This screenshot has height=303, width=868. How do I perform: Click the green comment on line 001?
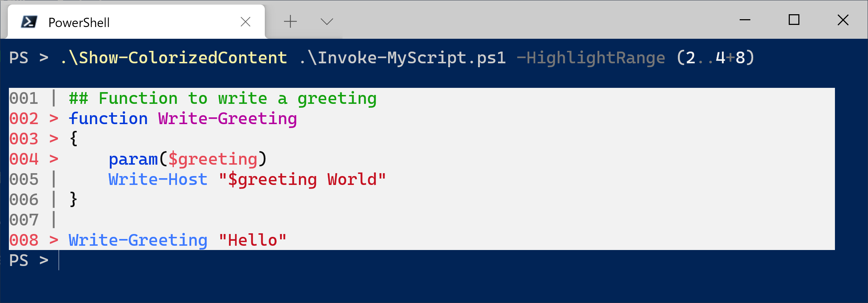(x=223, y=99)
